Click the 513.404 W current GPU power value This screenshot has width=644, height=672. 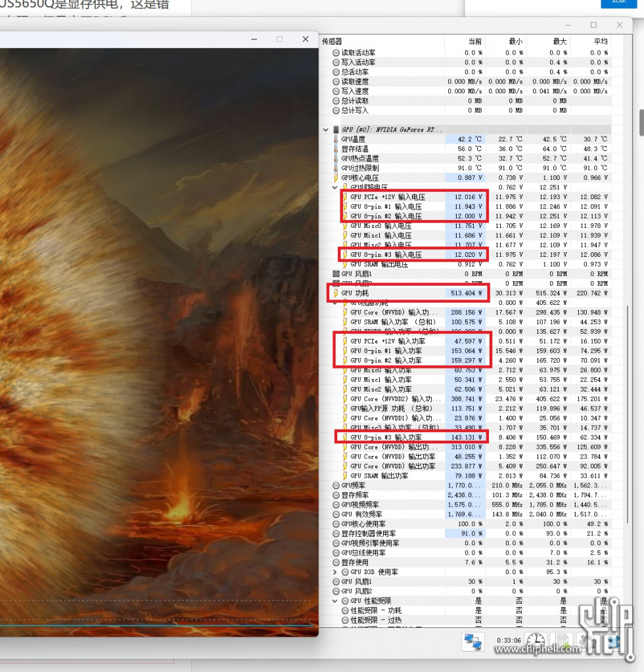[x=467, y=293]
